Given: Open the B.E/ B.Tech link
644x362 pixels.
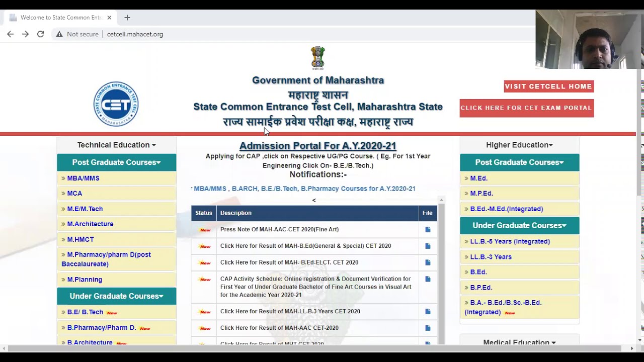Looking at the screenshot, I should pos(85,312).
